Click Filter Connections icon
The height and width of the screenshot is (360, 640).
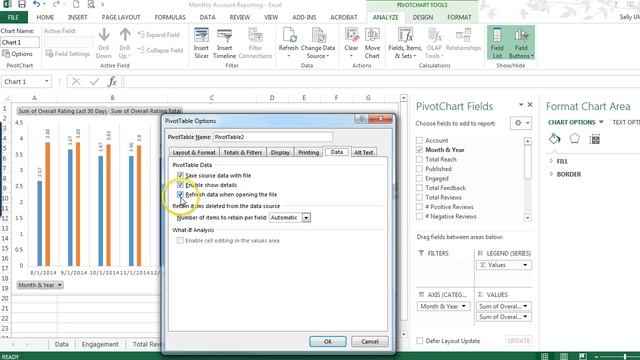(255, 35)
